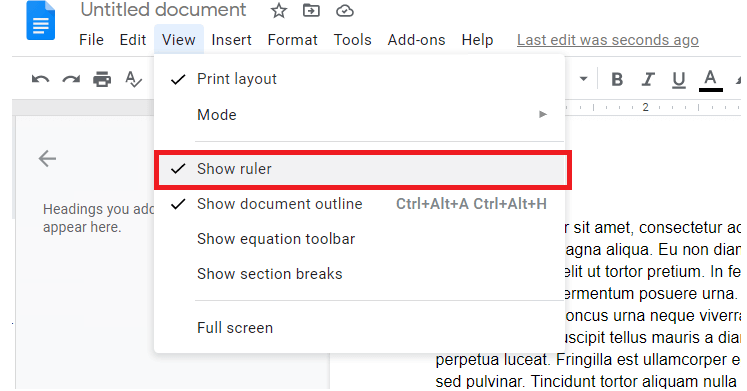Open dropdown arrow left of Bold button
This screenshot has height=391, width=747.
pyautogui.click(x=583, y=79)
